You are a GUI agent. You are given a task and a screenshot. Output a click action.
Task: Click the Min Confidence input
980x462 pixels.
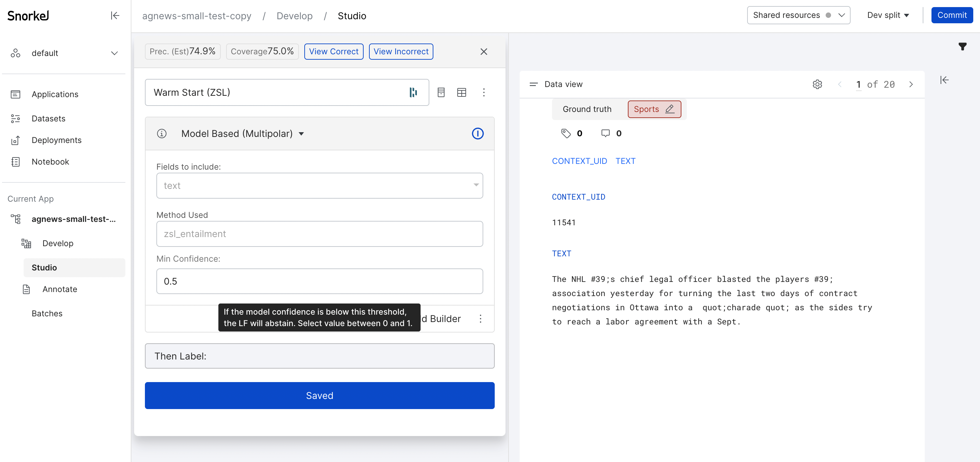[319, 281]
